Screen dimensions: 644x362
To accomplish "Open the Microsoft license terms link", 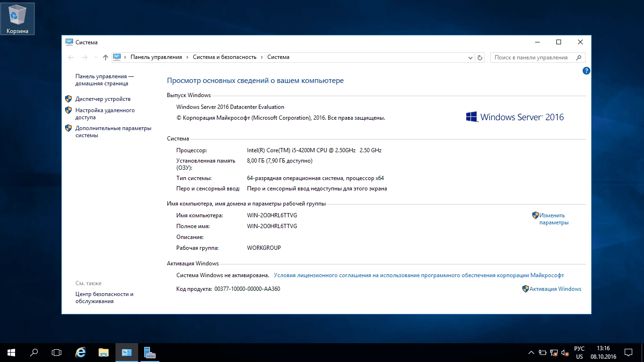I will click(419, 275).
